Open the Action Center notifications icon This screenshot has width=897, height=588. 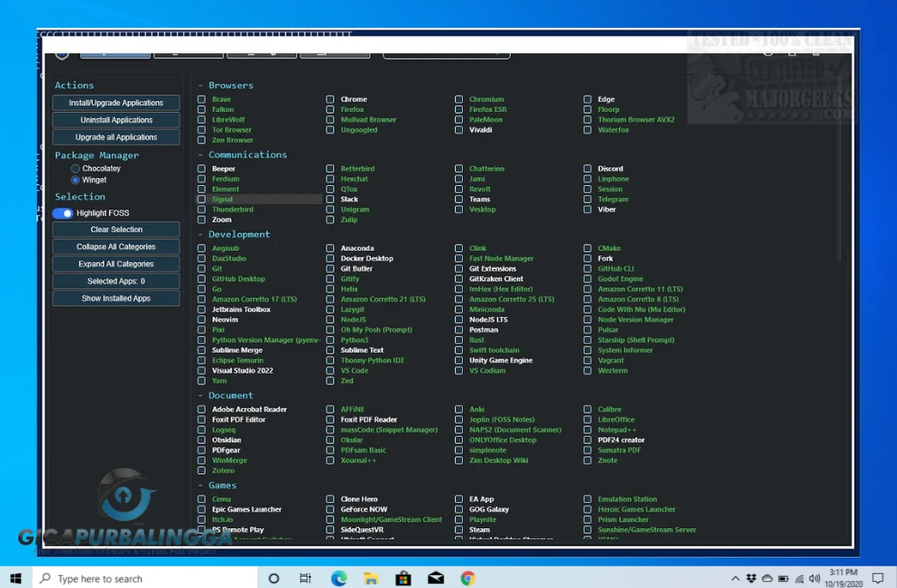pos(878,578)
